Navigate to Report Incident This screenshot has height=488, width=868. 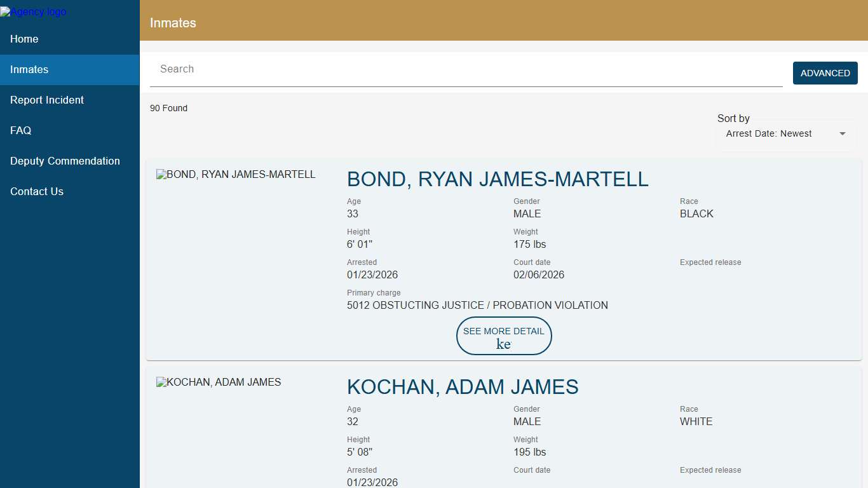coord(47,100)
